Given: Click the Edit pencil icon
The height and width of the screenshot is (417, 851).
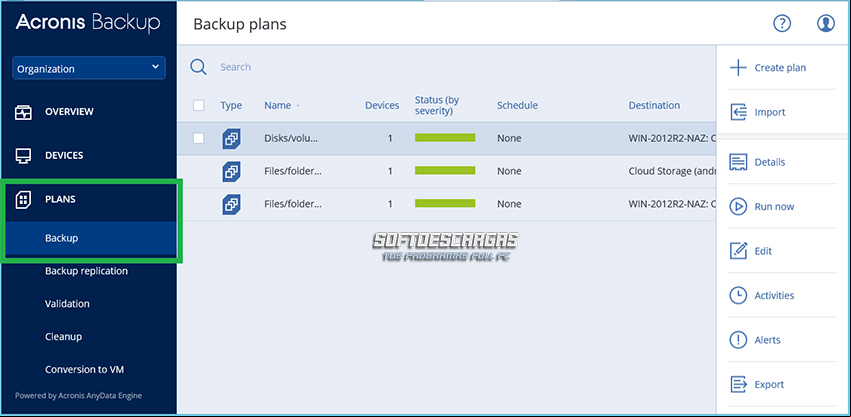Looking at the screenshot, I should [x=738, y=251].
